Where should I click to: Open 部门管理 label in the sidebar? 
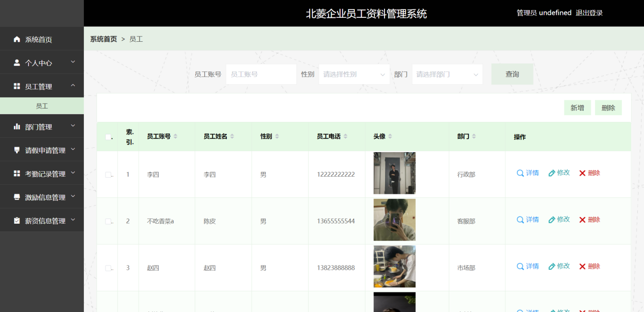tap(38, 127)
